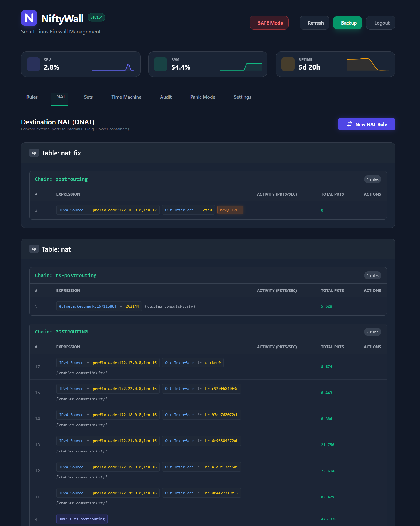Click the br-4fd0e17ce509 interface expression
The height and width of the screenshot is (526, 420).
pos(202,467)
